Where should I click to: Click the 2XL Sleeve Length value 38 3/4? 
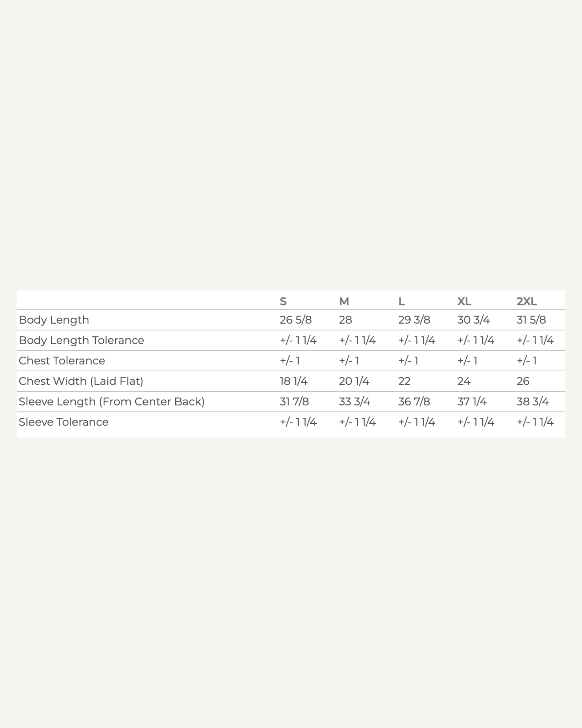click(x=533, y=401)
